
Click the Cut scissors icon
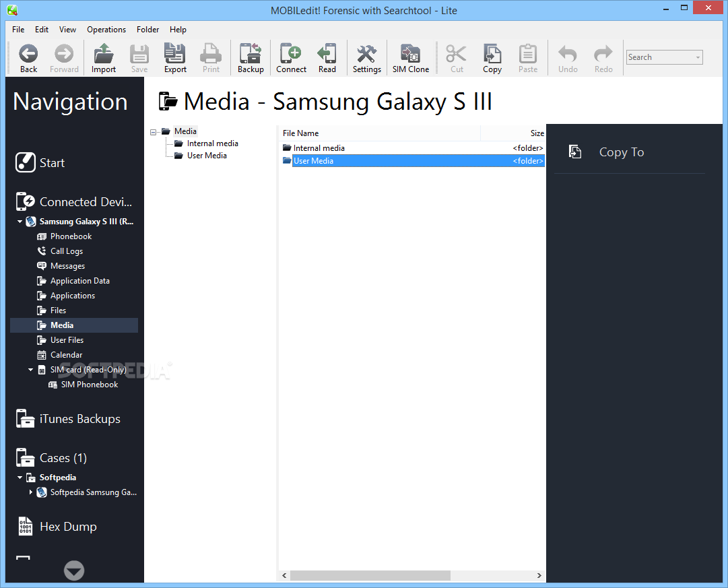[x=457, y=59]
